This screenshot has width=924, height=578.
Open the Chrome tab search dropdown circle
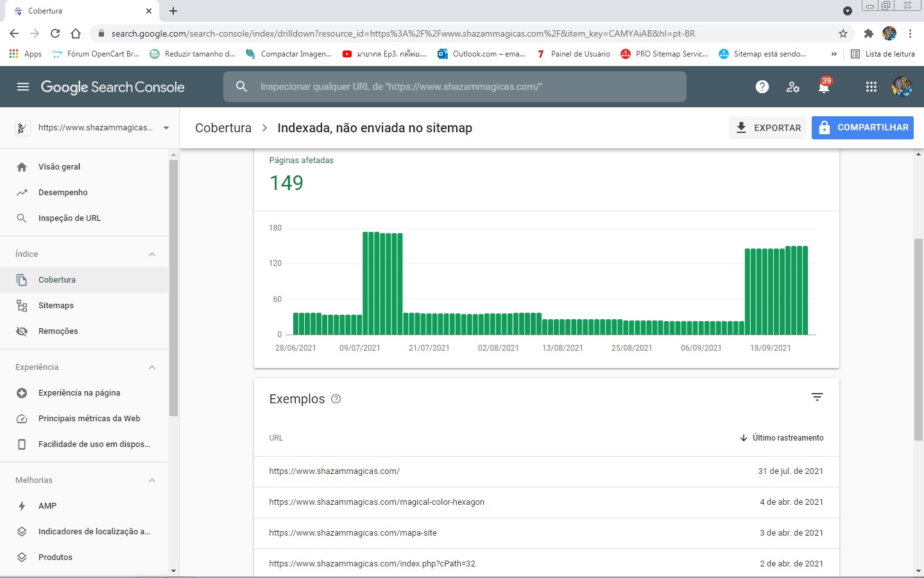(848, 11)
